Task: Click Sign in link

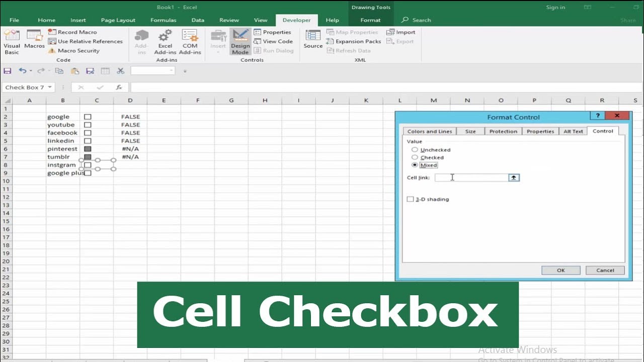Action: pyautogui.click(x=555, y=7)
